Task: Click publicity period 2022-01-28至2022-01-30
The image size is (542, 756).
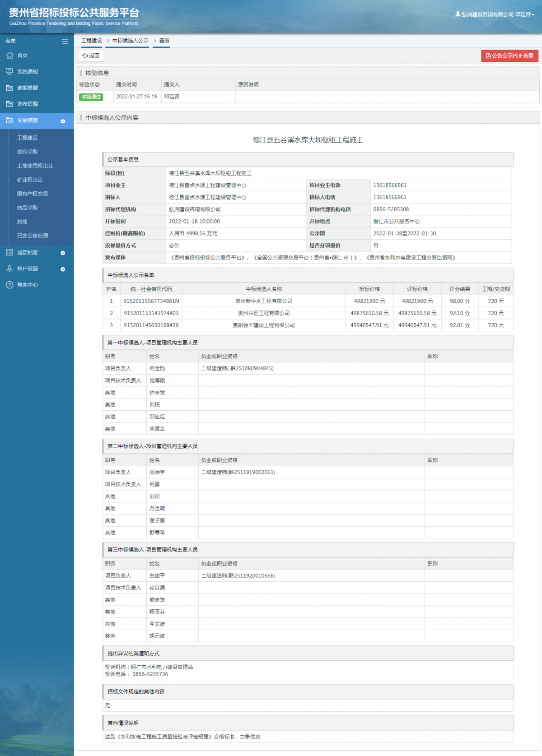Action: (x=405, y=233)
